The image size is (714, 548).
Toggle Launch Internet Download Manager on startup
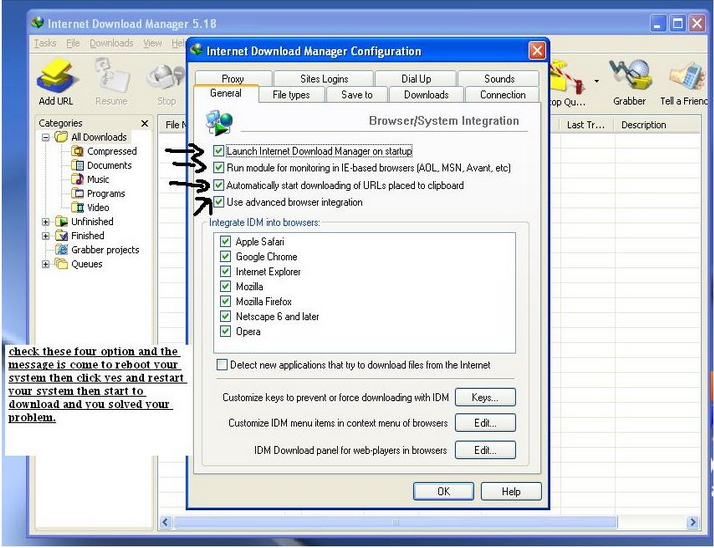[x=220, y=151]
